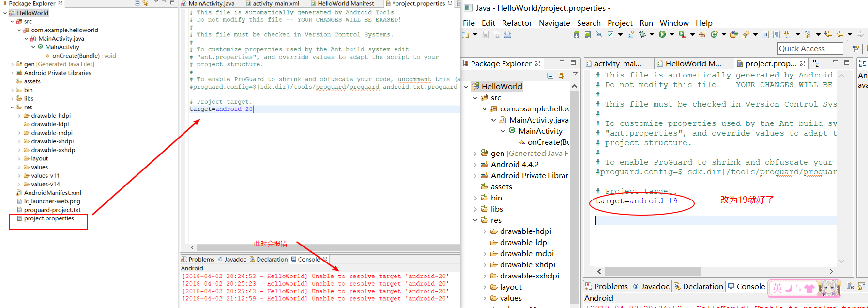
Task: Click the New Java Package icon
Action: coord(702,34)
